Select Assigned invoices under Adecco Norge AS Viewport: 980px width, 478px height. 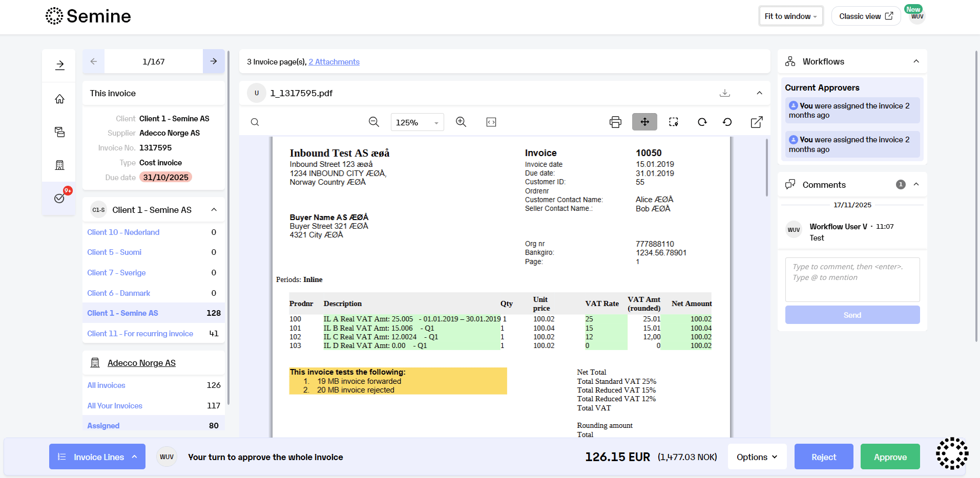tap(102, 425)
